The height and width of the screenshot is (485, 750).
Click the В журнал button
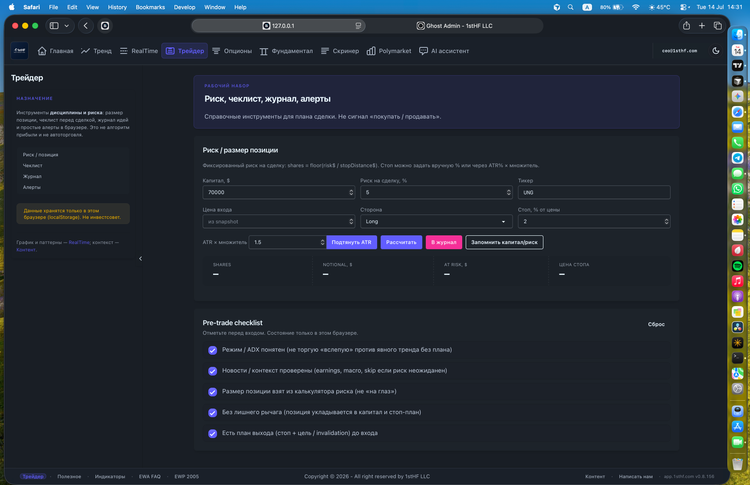click(x=444, y=242)
